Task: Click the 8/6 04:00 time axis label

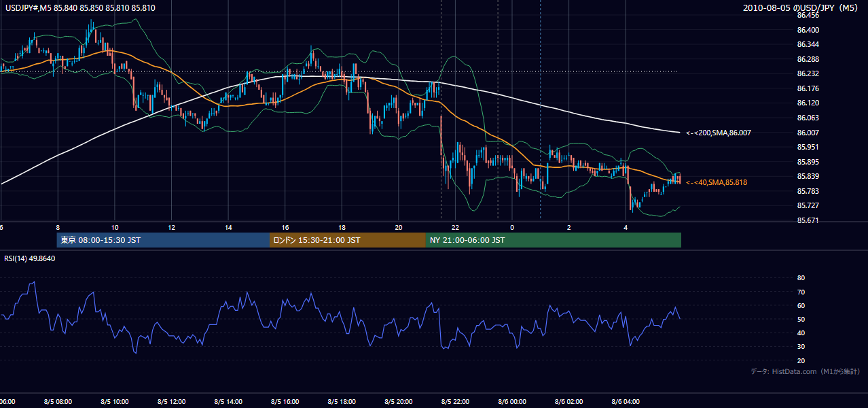Action: pyautogui.click(x=626, y=402)
